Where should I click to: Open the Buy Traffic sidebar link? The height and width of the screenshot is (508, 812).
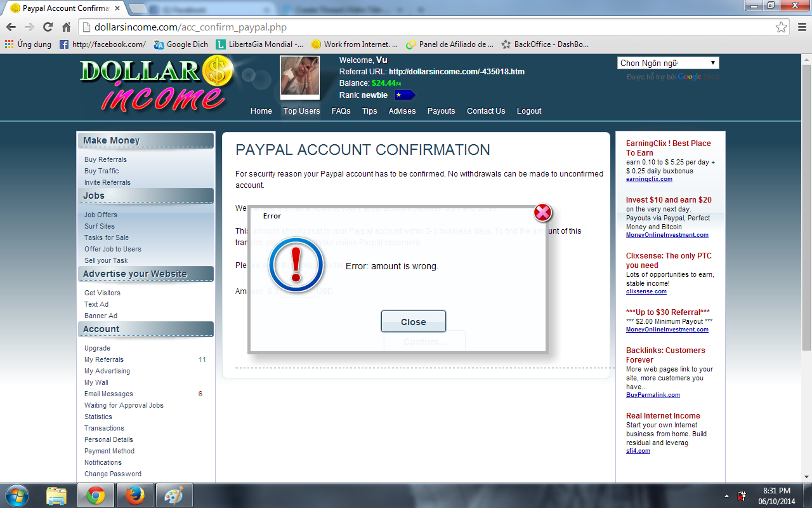(101, 171)
